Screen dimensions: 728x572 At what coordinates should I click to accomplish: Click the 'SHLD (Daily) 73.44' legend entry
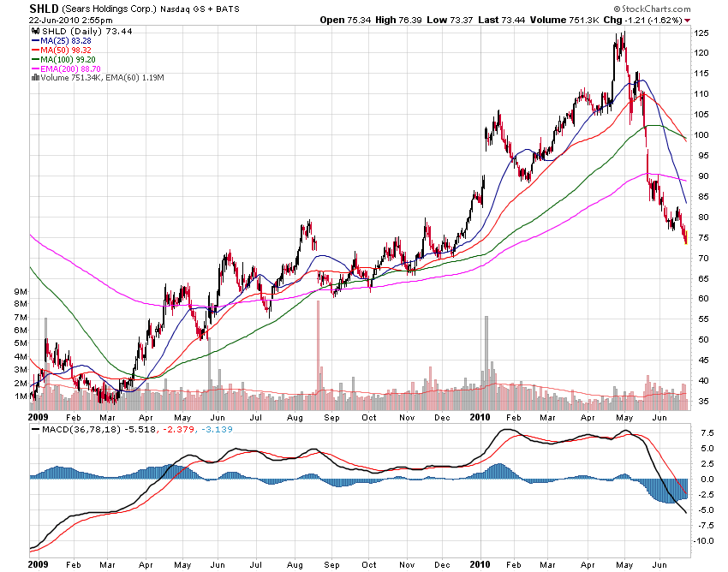(x=87, y=32)
